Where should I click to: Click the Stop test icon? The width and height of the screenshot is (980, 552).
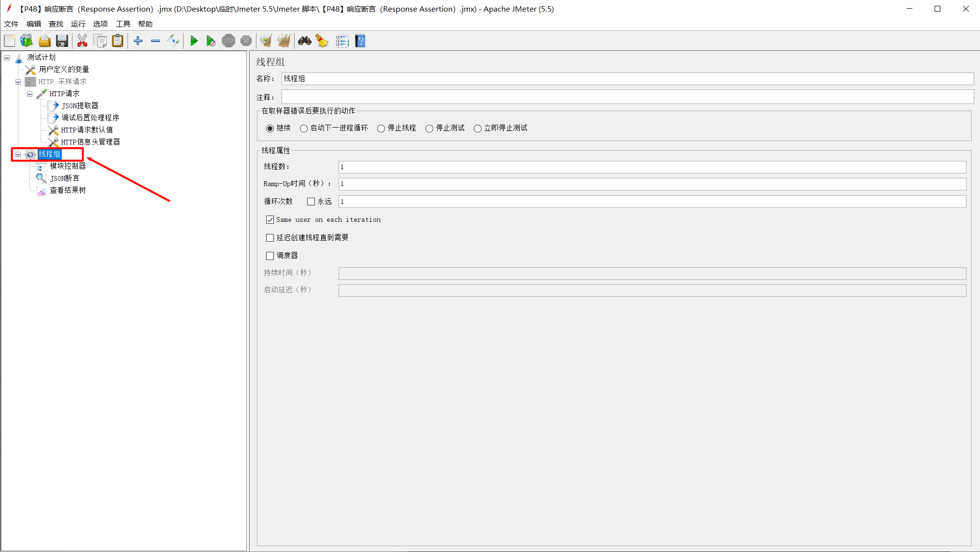click(228, 41)
